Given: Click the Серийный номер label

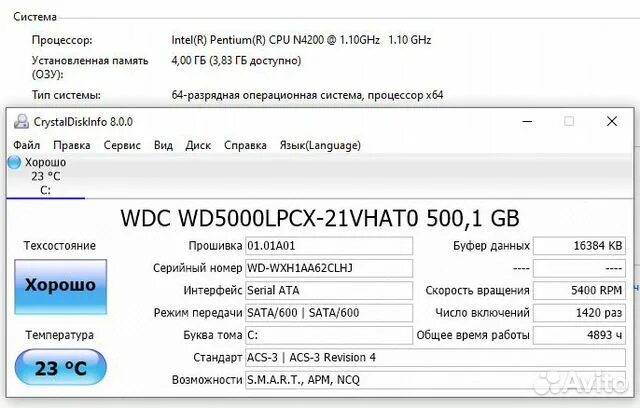Looking at the screenshot, I should [198, 268].
